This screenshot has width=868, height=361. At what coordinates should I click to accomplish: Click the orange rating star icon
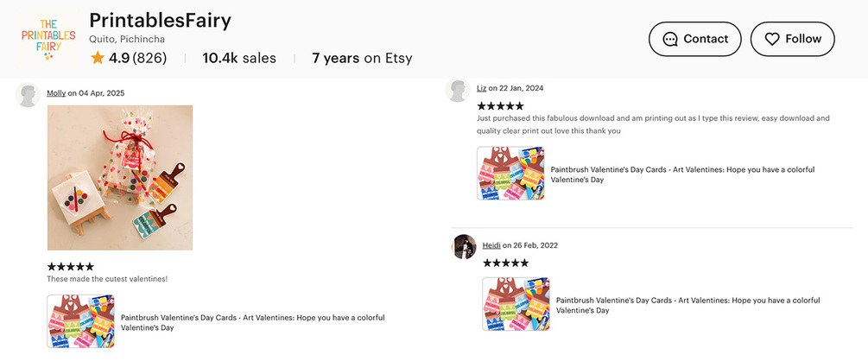click(x=97, y=59)
